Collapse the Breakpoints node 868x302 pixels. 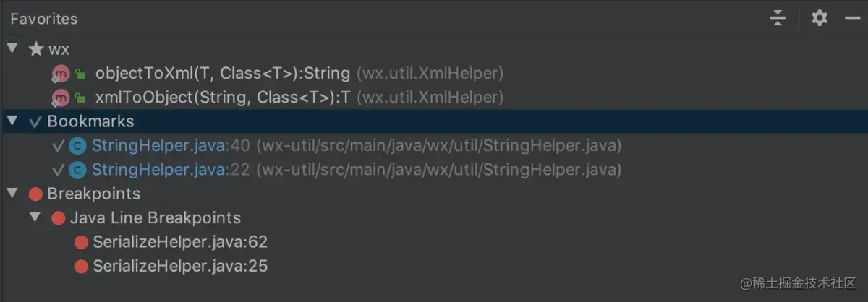tap(12, 194)
